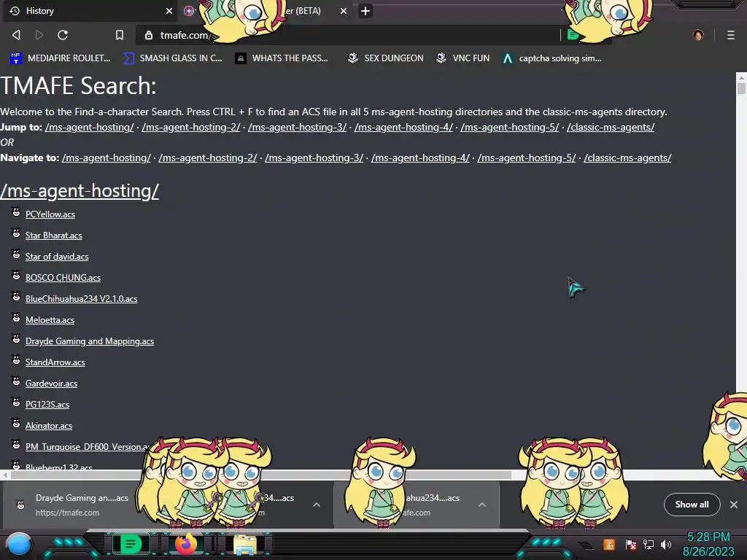
Task: Open the Start orb button
Action: [x=19, y=544]
